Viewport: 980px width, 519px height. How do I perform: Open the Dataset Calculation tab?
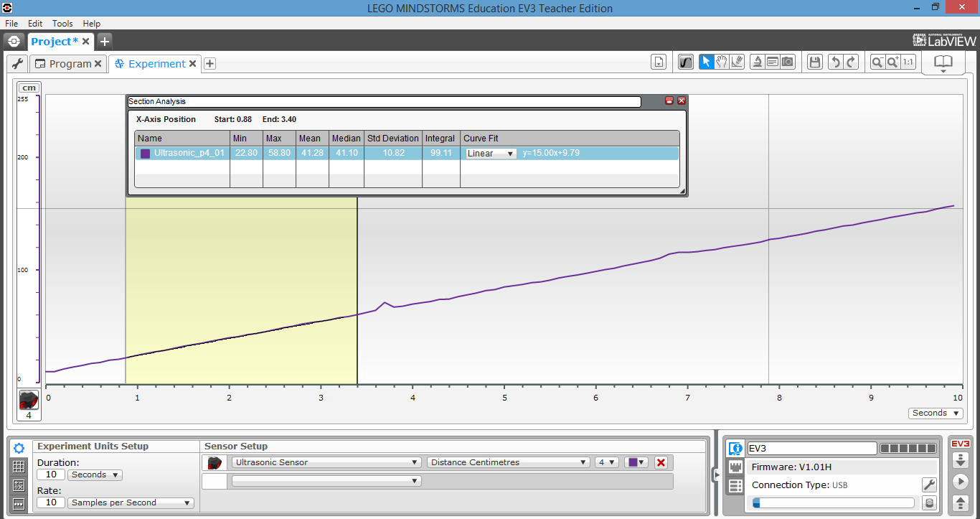(19, 485)
